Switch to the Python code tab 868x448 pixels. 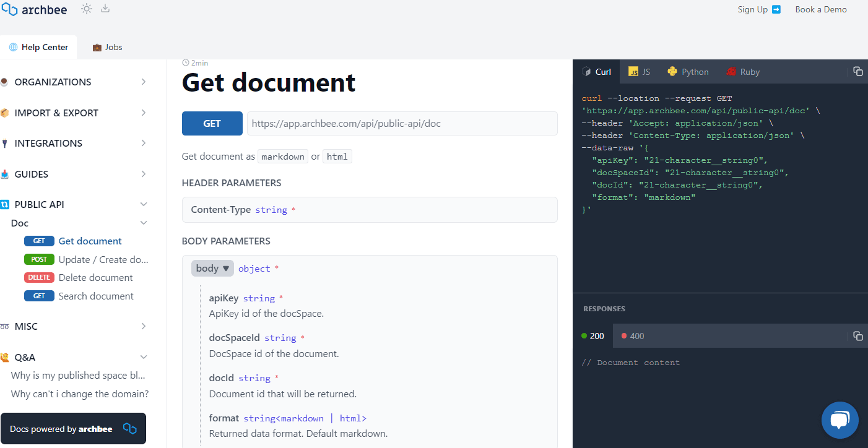687,71
